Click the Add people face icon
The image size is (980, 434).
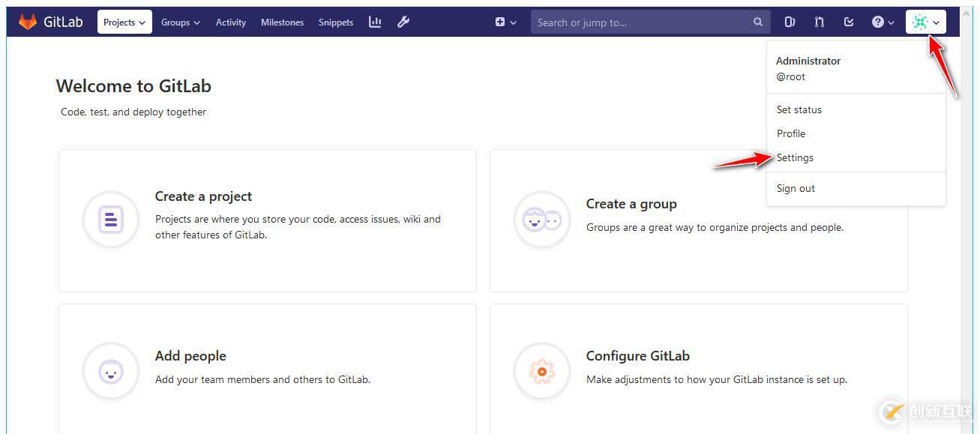click(111, 372)
